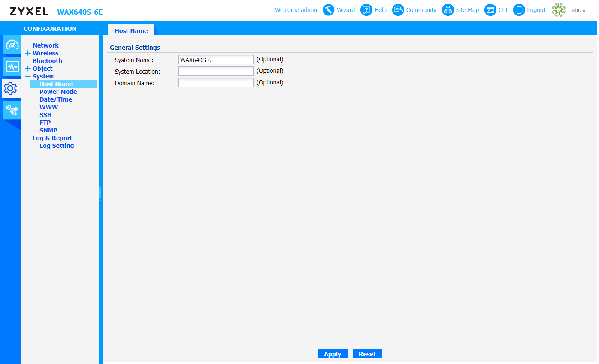Screen dimensions: 599x364
Task: Click the Apply button
Action: coord(333,354)
